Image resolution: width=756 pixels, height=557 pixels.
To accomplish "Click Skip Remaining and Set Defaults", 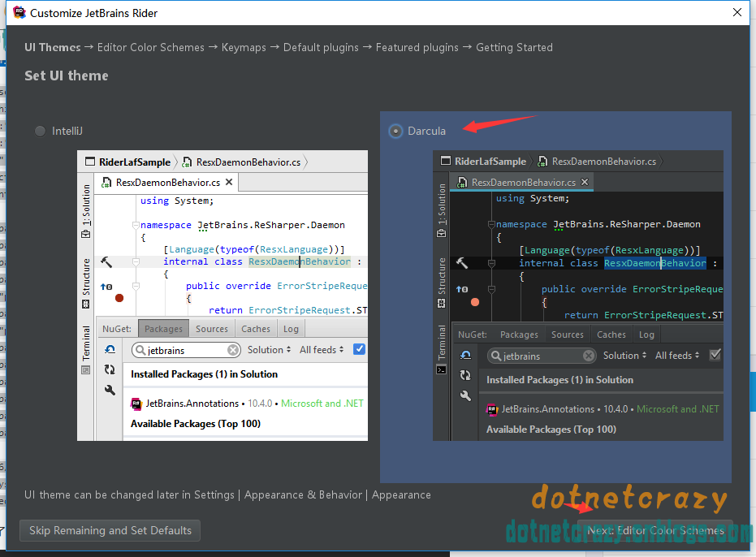I will [110, 530].
